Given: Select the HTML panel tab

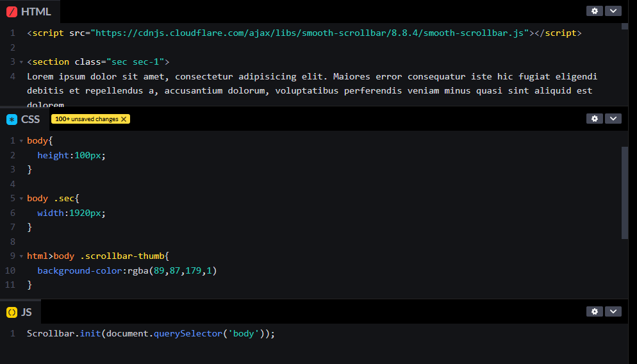Looking at the screenshot, I should click(29, 12).
